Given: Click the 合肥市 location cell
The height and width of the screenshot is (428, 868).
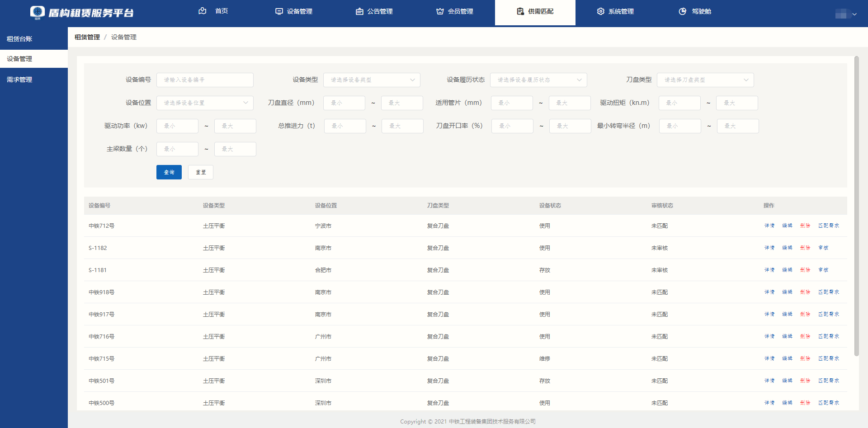Looking at the screenshot, I should coord(323,270).
